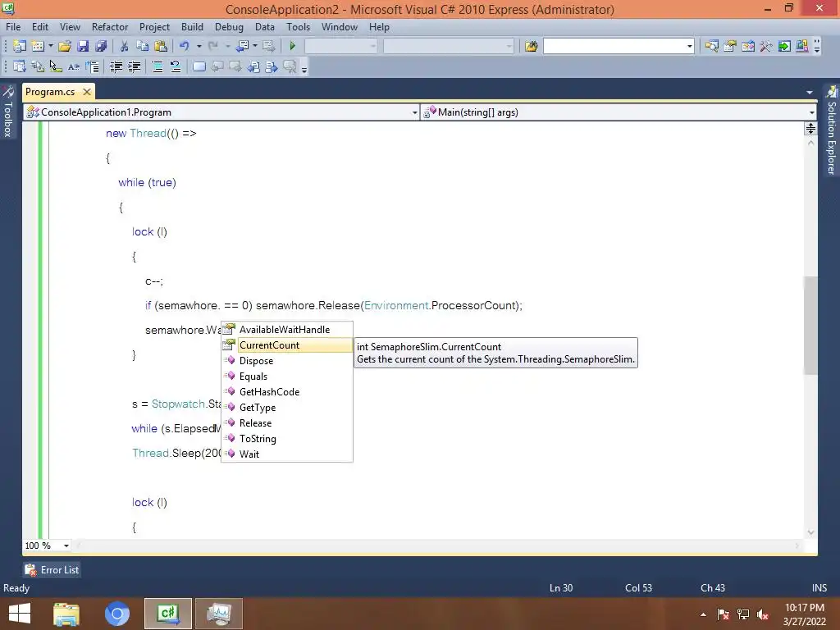Pick GetHashCode from the completion list
Screen dimensions: 840x630
287,391
